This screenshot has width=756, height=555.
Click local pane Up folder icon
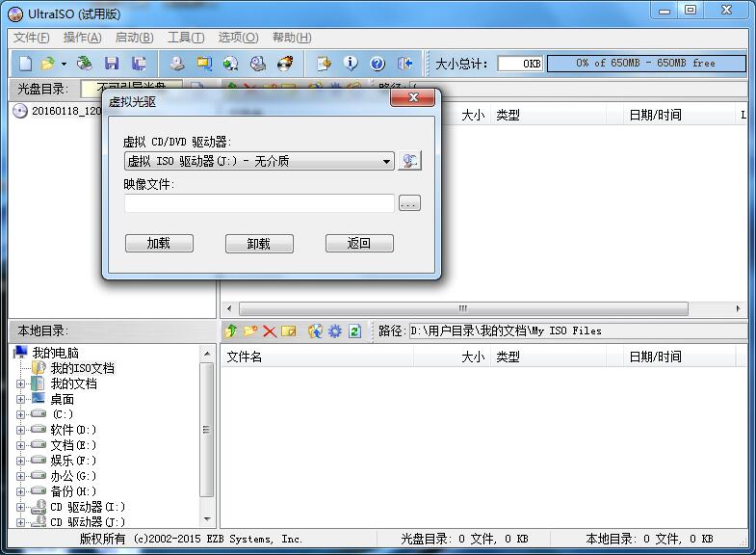(x=231, y=330)
